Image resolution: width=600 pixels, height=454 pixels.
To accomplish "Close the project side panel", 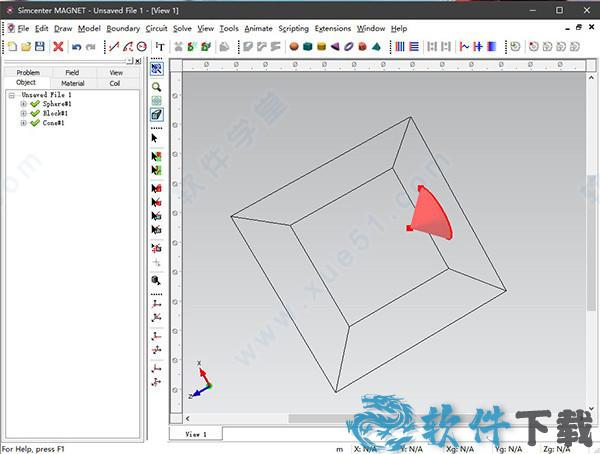I will click(138, 61).
